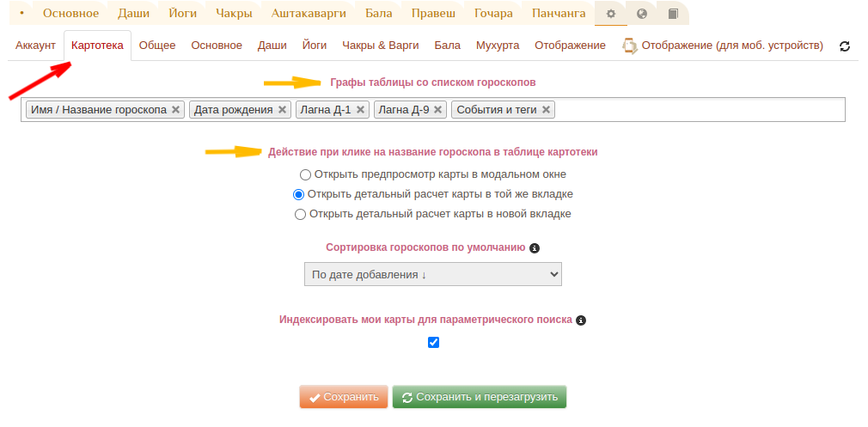Click the green 'Сохранить и перезагрузить' button
This screenshot has width=868, height=427.
tap(480, 397)
